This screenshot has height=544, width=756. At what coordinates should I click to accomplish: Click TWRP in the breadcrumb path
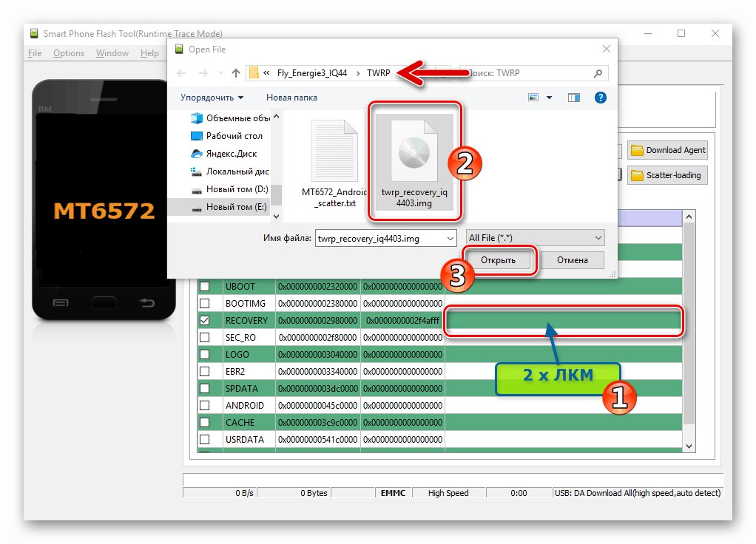click(379, 73)
